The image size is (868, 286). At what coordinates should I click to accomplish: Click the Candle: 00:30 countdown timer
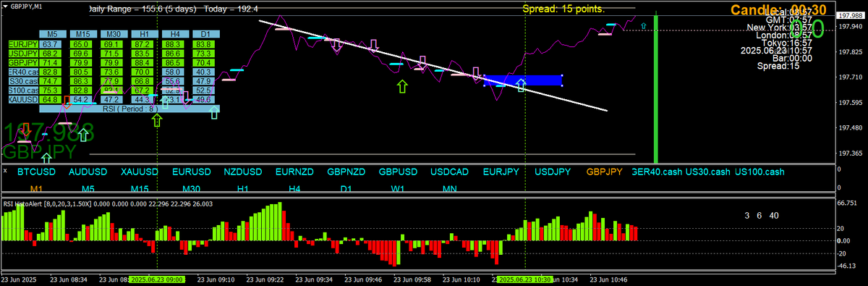[778, 9]
